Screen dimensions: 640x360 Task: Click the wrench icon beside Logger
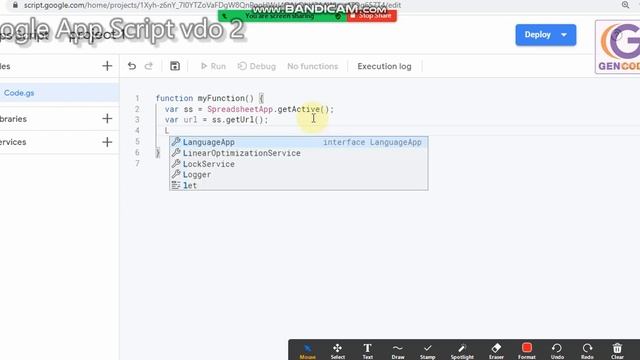(176, 175)
